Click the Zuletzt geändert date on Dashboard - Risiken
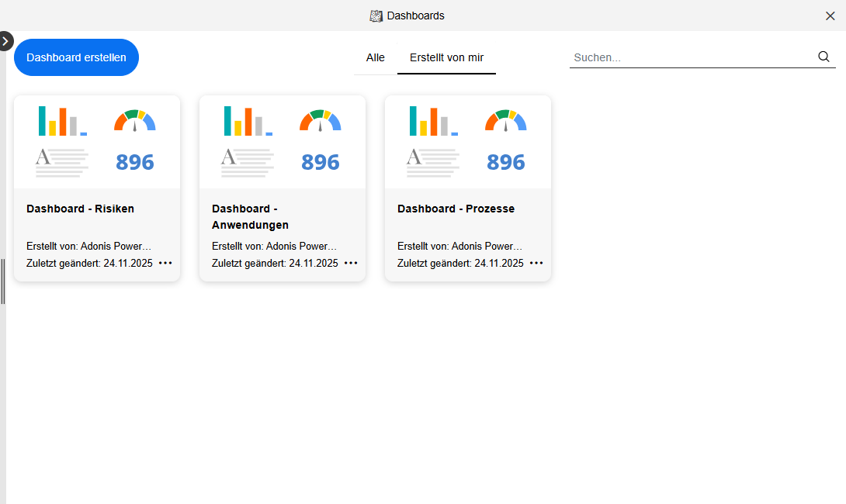This screenshot has width=846, height=504. (90, 263)
